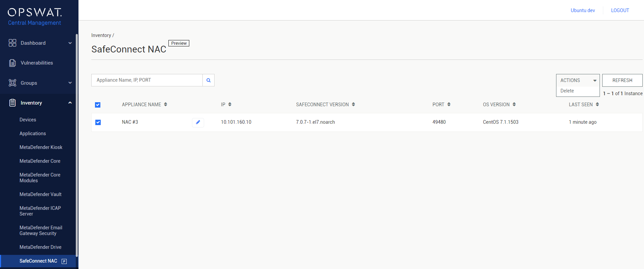Open the Ubuntu dev account link
This screenshot has height=269, width=644.
point(583,10)
